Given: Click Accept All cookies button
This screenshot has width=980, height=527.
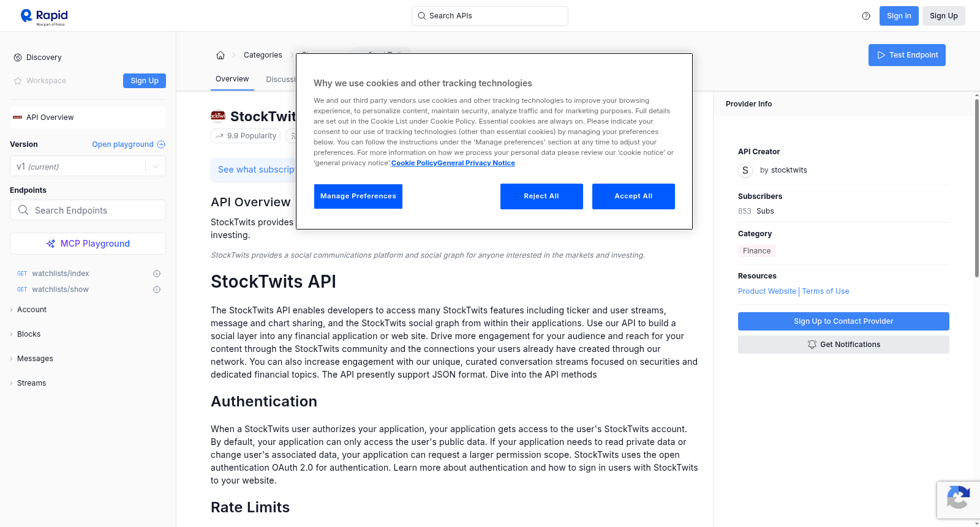Looking at the screenshot, I should (x=633, y=196).
